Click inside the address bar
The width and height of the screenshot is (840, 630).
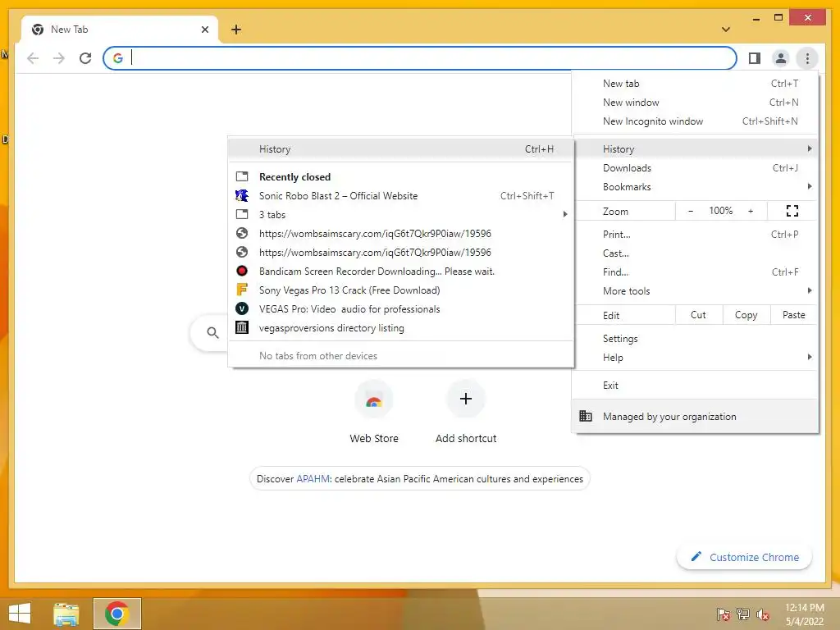click(419, 58)
